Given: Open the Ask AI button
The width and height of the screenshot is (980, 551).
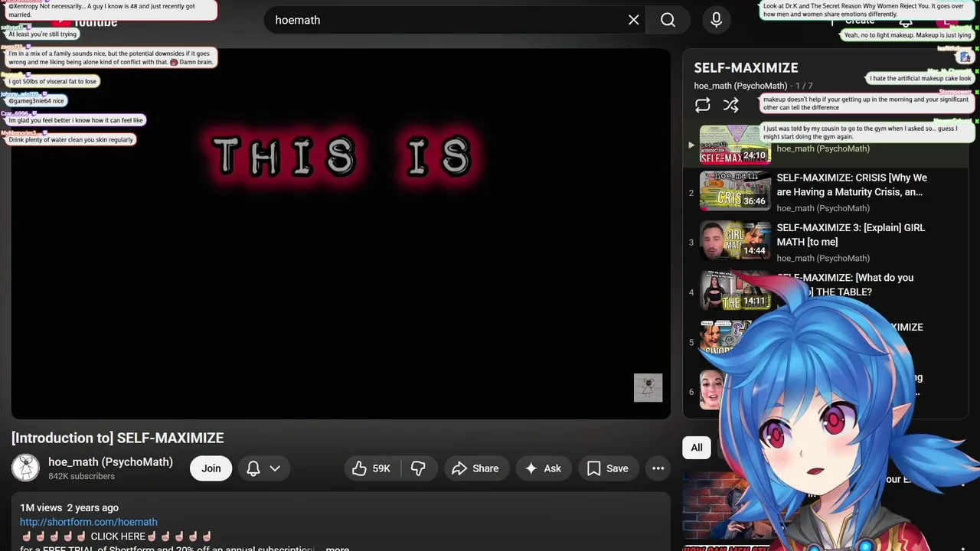Looking at the screenshot, I should (543, 468).
